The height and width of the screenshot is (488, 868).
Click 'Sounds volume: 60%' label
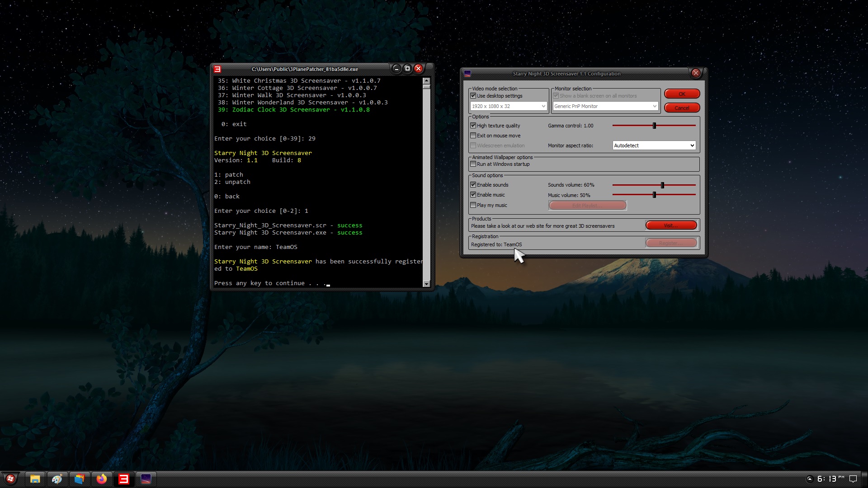point(571,185)
